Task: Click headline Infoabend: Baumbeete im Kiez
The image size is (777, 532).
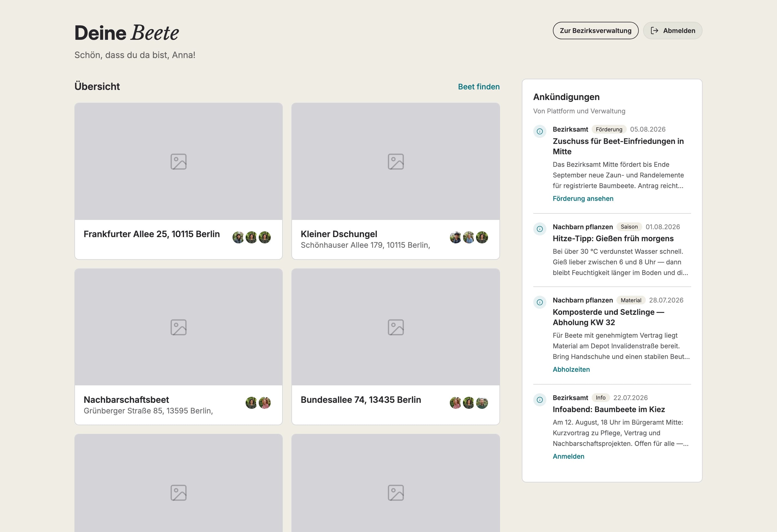Action: click(609, 409)
